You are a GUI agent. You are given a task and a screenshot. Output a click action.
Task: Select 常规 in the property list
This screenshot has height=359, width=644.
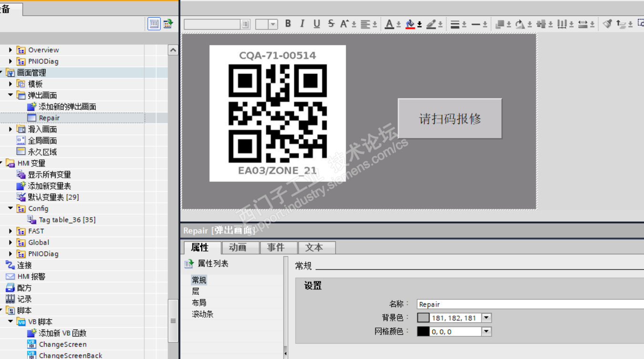pos(199,280)
